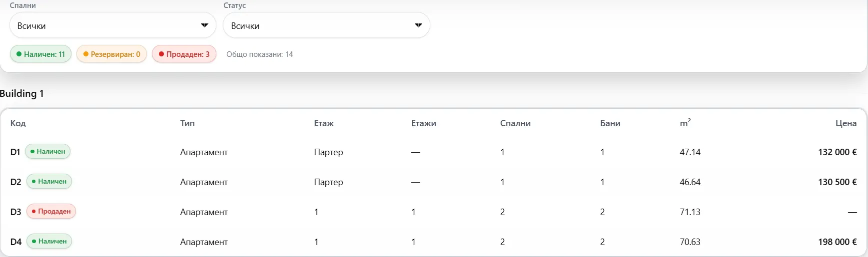Select the Продаден: 3 status chip
Viewport: 868px width, 257px height.
[x=184, y=54]
